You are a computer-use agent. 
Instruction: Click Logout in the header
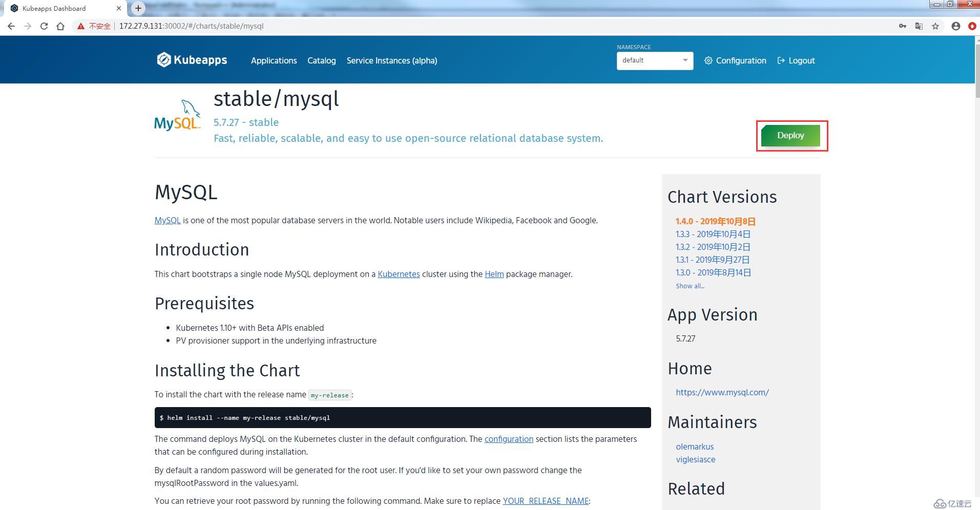[796, 60]
